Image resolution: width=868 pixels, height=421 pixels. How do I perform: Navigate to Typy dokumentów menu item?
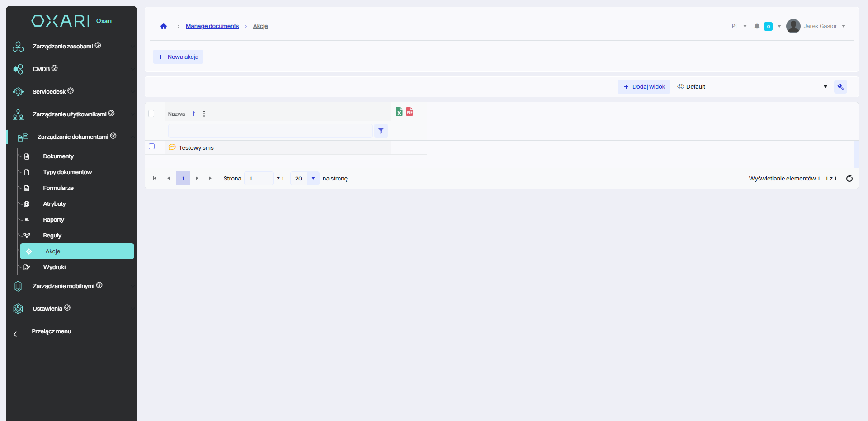pyautogui.click(x=67, y=172)
